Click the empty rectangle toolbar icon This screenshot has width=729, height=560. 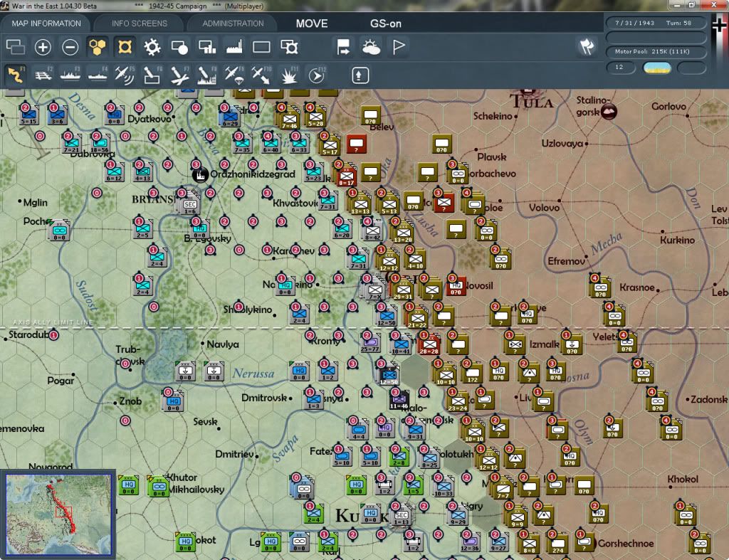(261, 47)
